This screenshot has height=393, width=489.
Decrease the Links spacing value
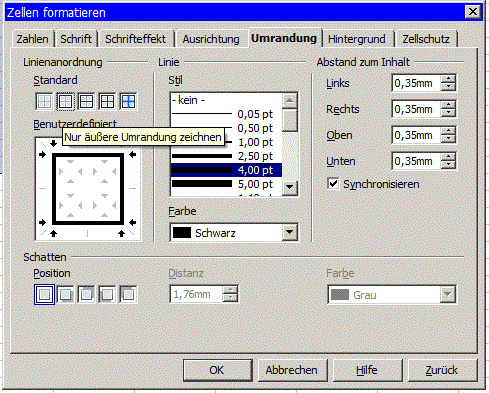[448, 87]
